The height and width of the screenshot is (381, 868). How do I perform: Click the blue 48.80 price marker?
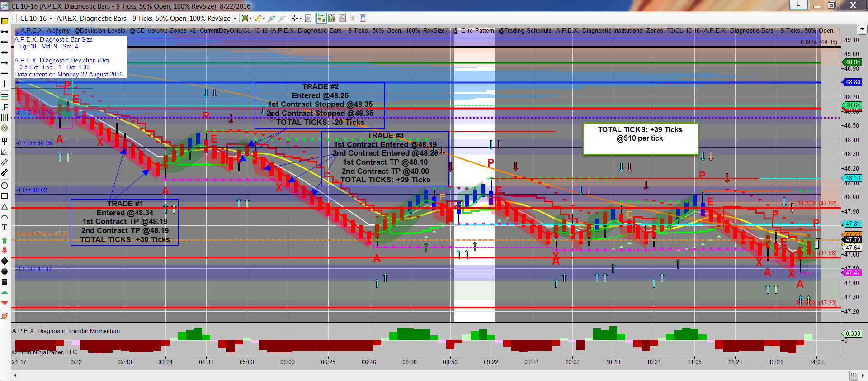(x=853, y=82)
